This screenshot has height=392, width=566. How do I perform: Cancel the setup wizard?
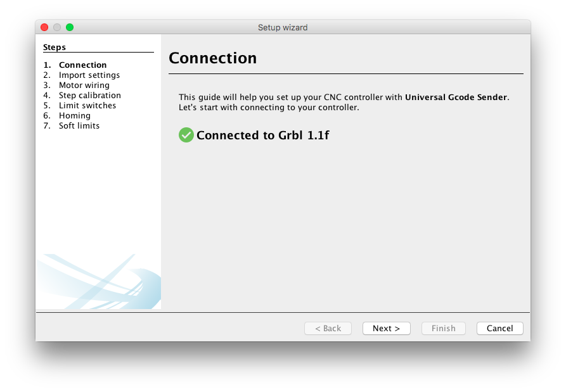pos(499,328)
